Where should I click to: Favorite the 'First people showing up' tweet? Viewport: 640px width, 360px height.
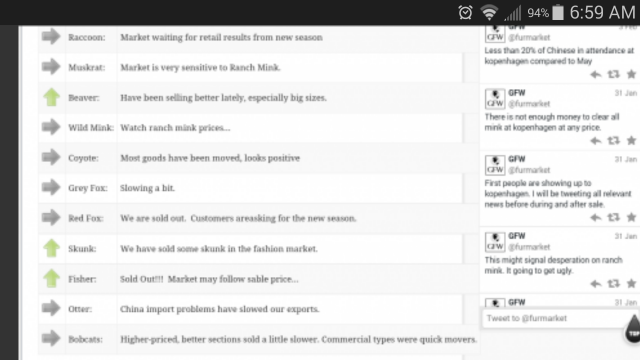(631, 218)
